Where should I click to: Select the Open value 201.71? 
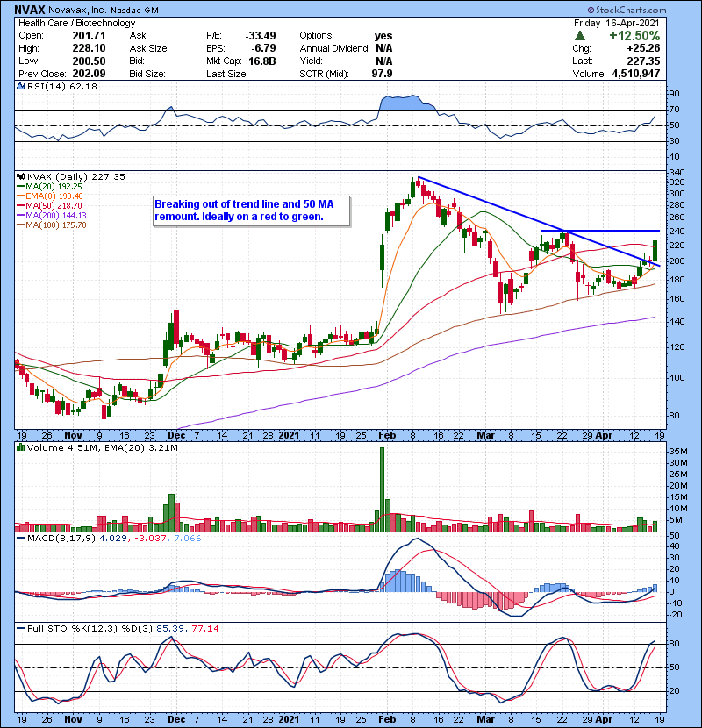pos(89,36)
